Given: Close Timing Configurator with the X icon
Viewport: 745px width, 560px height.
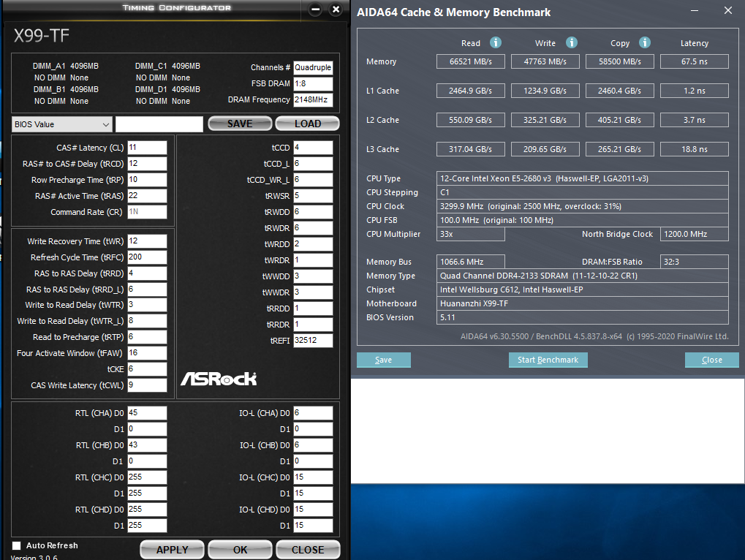Looking at the screenshot, I should pyautogui.click(x=336, y=9).
